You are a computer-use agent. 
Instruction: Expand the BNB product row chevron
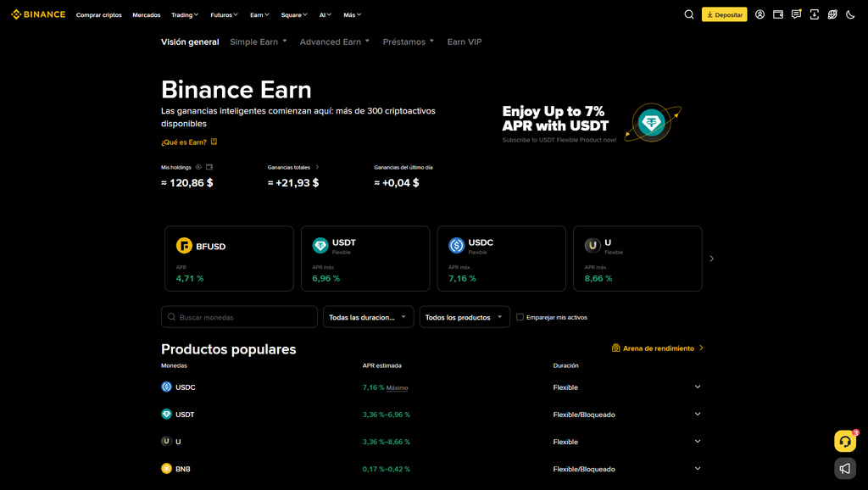click(x=698, y=469)
